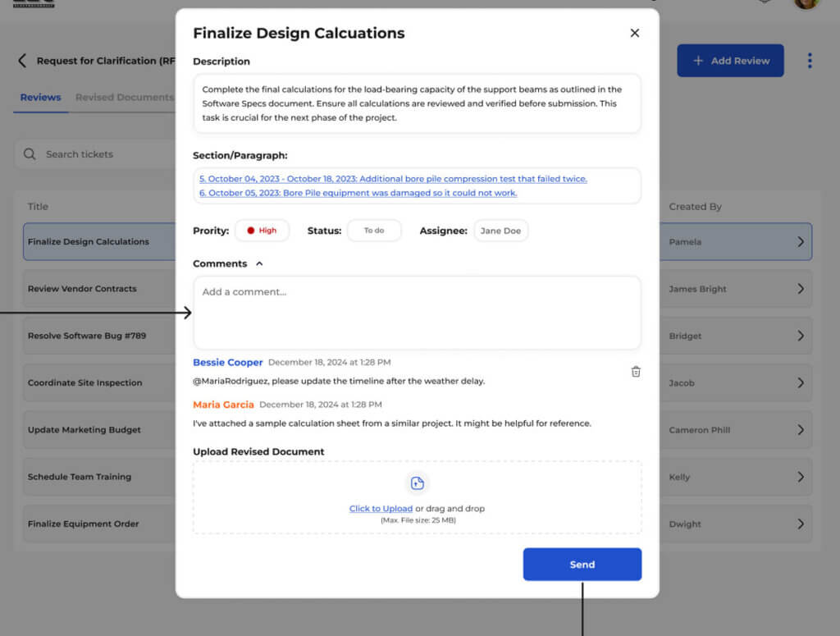Open the High priority selector
This screenshot has width=840, height=636.
tap(262, 231)
